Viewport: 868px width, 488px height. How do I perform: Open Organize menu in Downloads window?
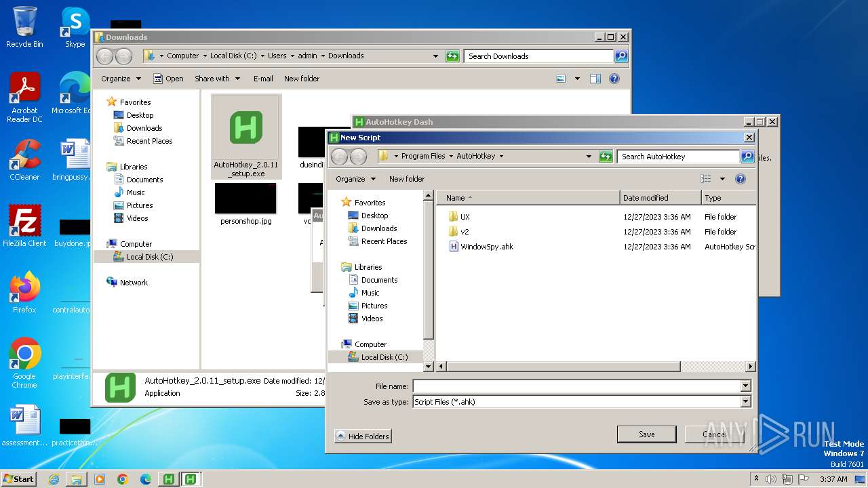click(x=121, y=79)
